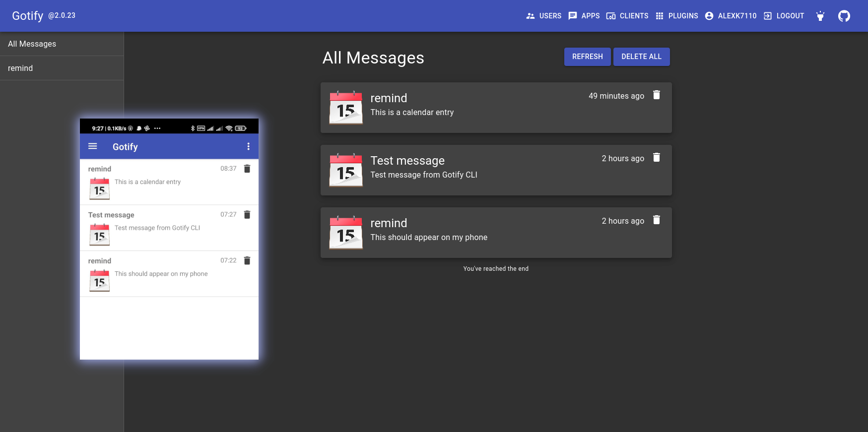Open the ALEXK7110 account menu
The image size is (868, 432).
coord(731,16)
